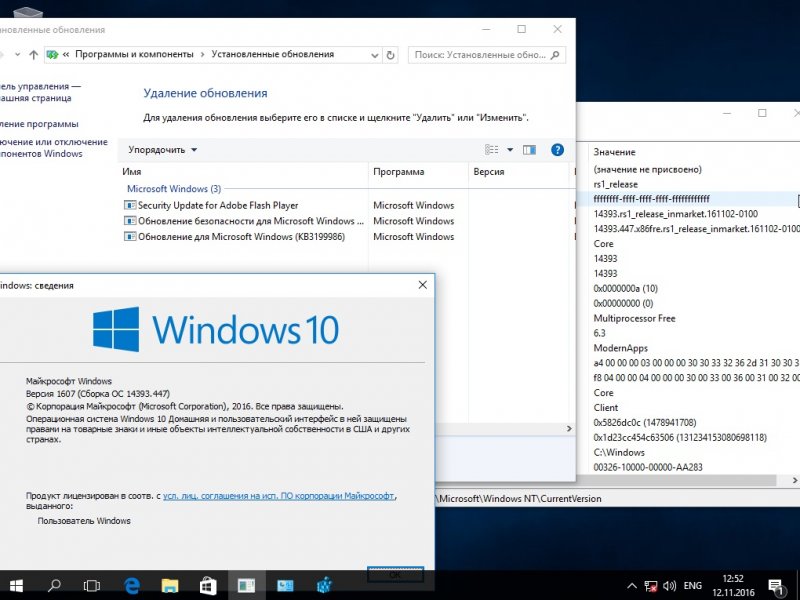Click icon of KB3199986 update entry
The image size is (800, 600).
click(x=130, y=237)
